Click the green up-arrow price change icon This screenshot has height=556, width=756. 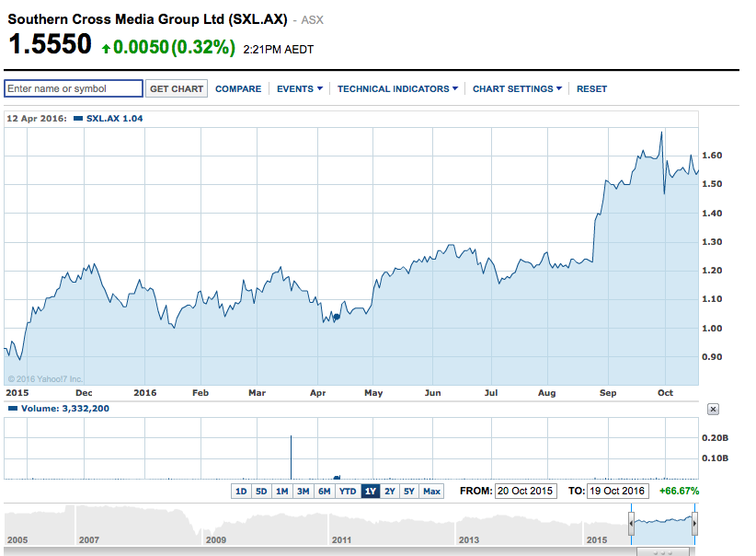106,48
